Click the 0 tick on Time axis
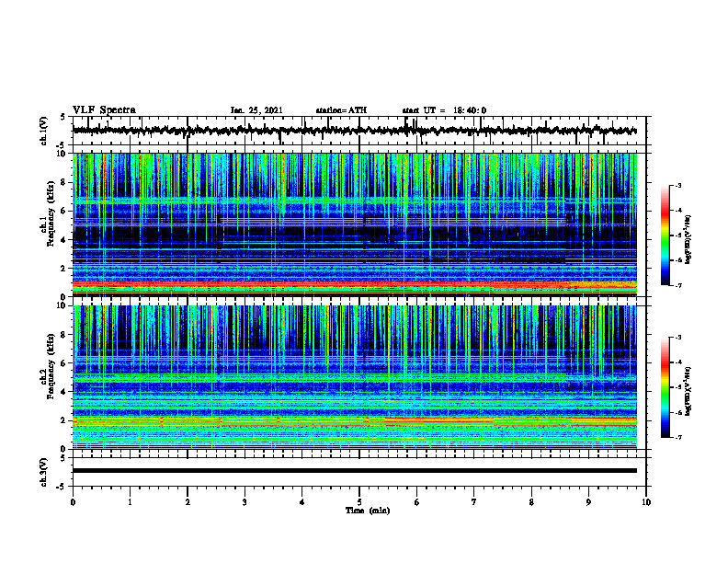Image resolution: width=728 pixels, height=563 pixels. click(x=73, y=502)
